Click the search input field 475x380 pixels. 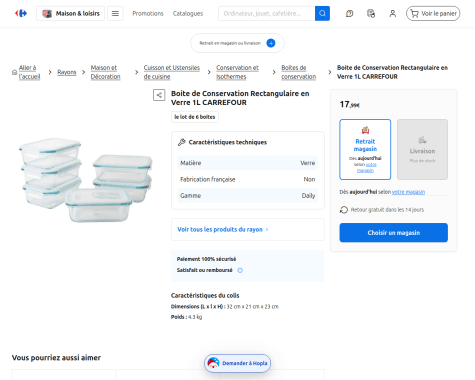pos(266,13)
